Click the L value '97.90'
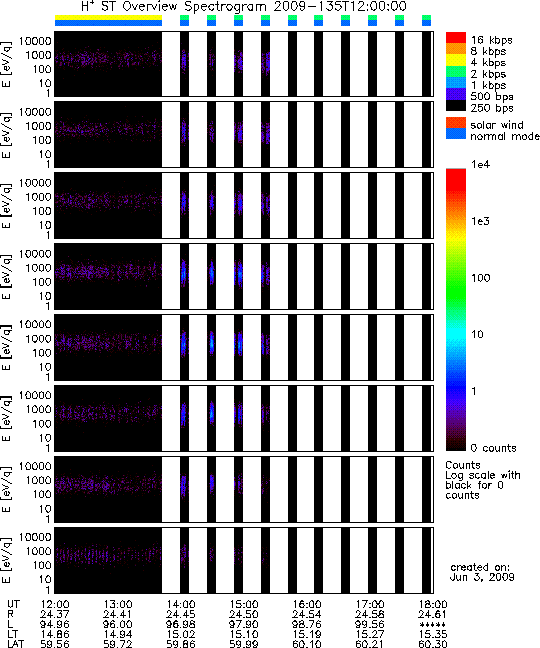This screenshot has width=540, height=648. [244, 624]
